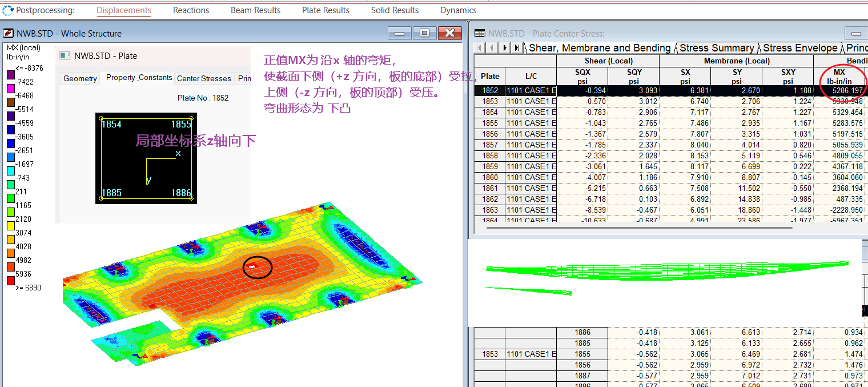Select the Geometry tab in Plate dialog

(80, 78)
